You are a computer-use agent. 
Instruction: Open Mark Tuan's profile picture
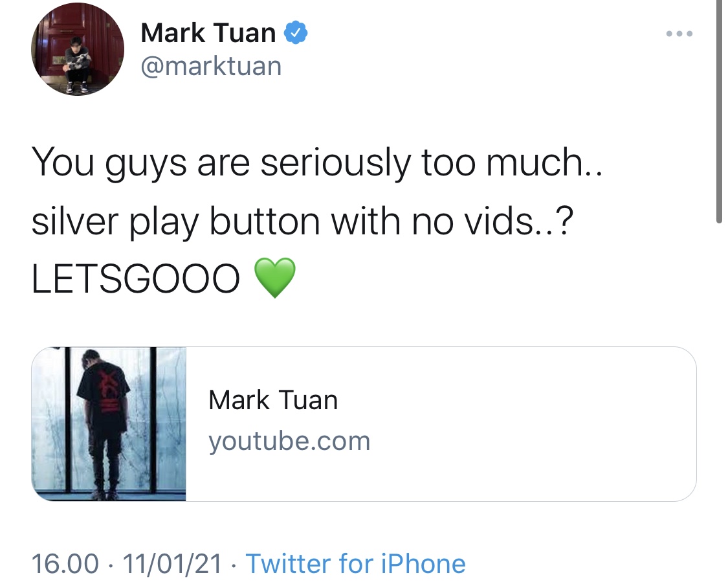(x=78, y=49)
